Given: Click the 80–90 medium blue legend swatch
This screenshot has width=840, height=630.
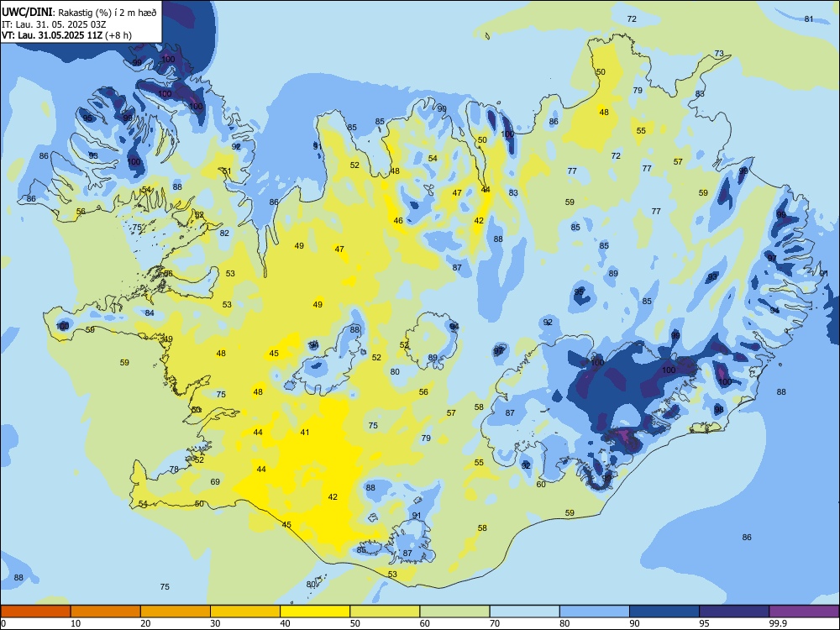Looking at the screenshot, I should 595,612.
